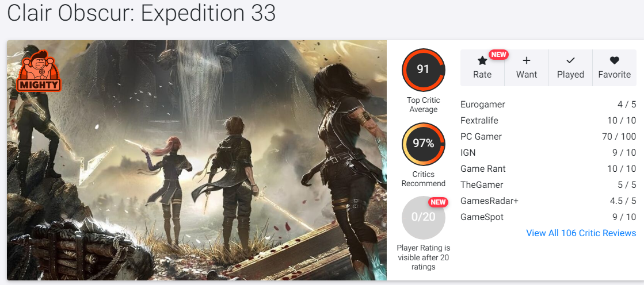Click the 97% Critics Recommend circle
The image size is (644, 285).
(423, 144)
